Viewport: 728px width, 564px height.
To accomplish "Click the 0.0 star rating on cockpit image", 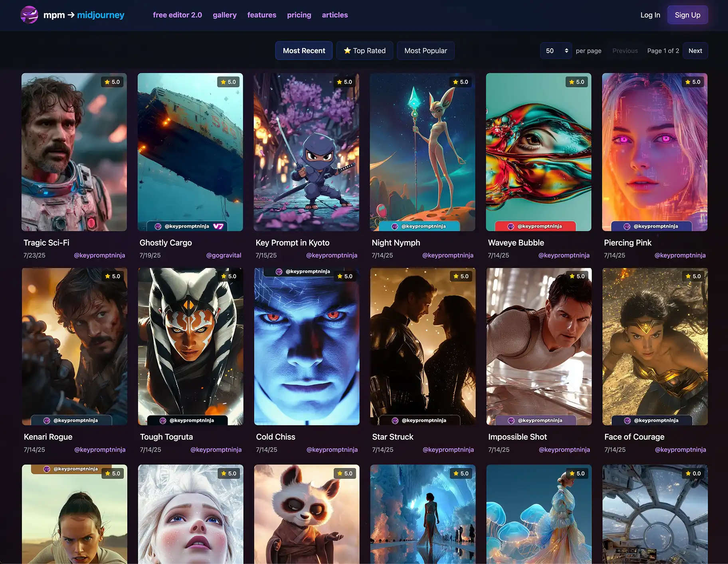I will [693, 473].
